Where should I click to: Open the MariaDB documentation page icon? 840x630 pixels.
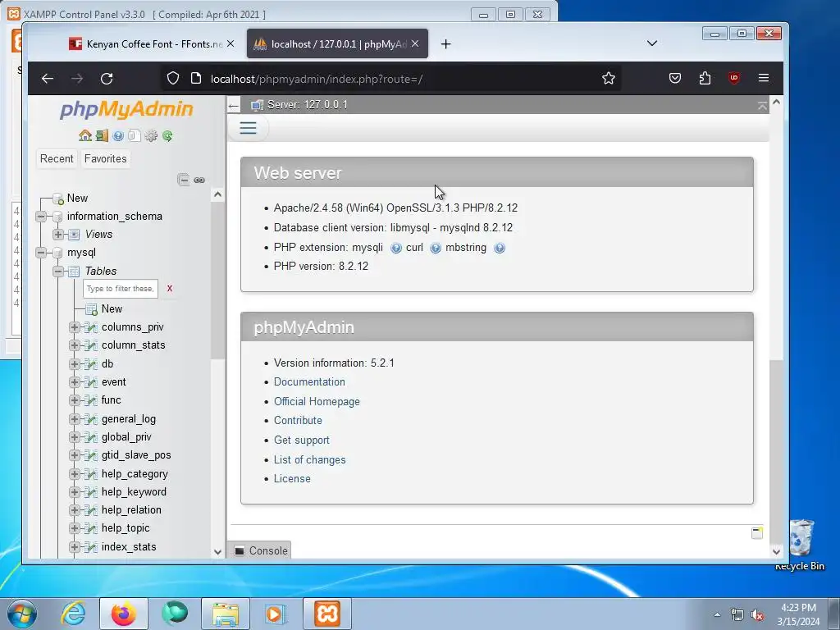pos(135,135)
